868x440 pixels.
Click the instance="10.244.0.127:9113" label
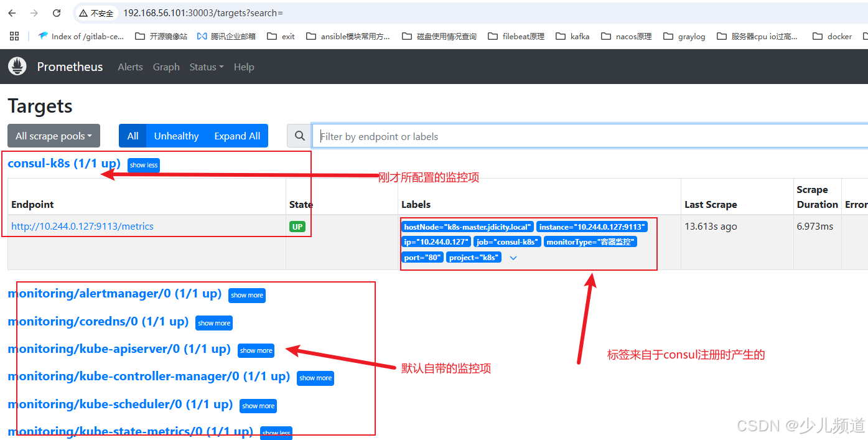[592, 227]
